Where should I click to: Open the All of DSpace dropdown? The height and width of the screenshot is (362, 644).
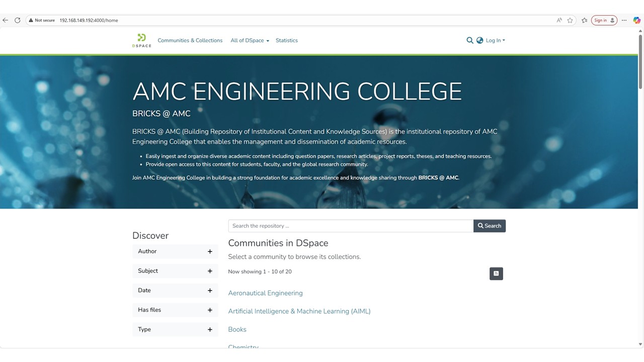click(x=250, y=40)
